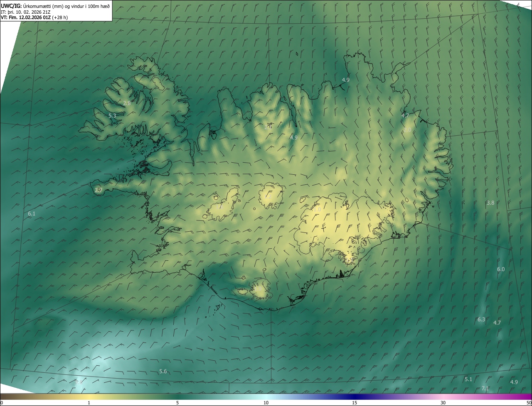Click the valid time "VT: Fim. 12.02.2026 01Z (+28 h)"
The image size is (532, 406).
(34, 17)
